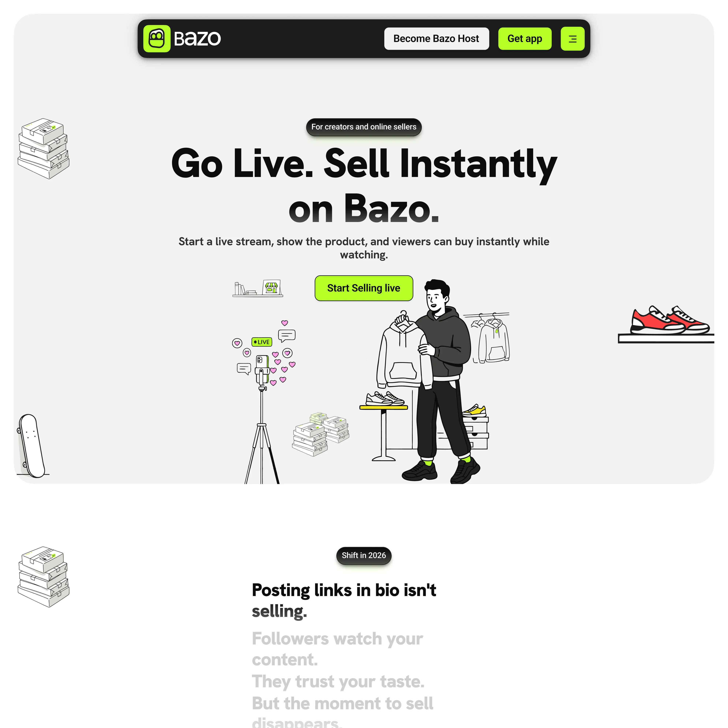
Task: Click the speech bubble next to LIVE badge
Action: point(286,335)
